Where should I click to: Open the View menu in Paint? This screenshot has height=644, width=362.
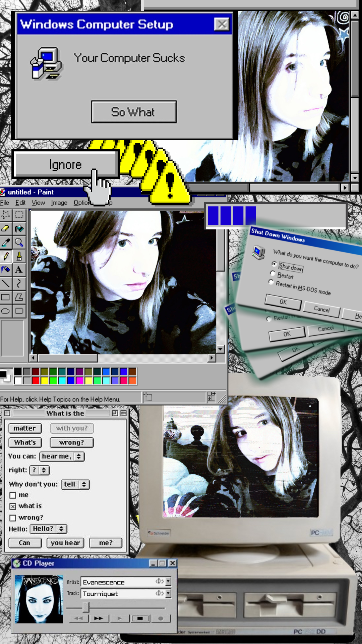point(38,203)
